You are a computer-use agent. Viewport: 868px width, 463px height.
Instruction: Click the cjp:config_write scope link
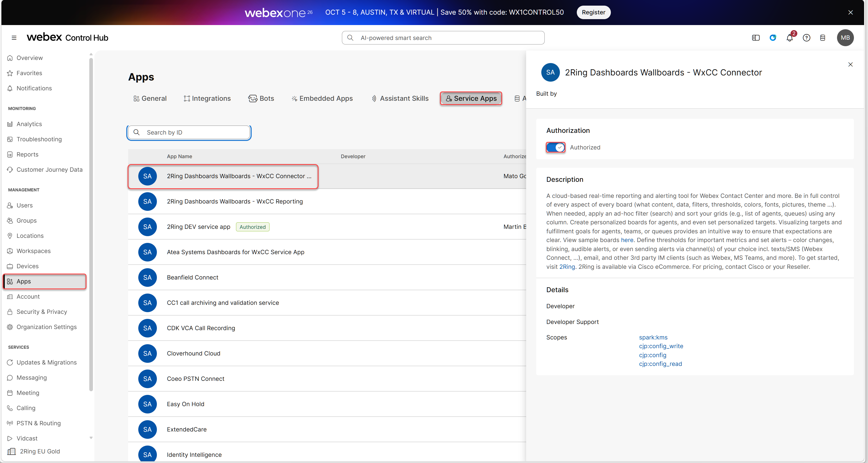pos(661,346)
